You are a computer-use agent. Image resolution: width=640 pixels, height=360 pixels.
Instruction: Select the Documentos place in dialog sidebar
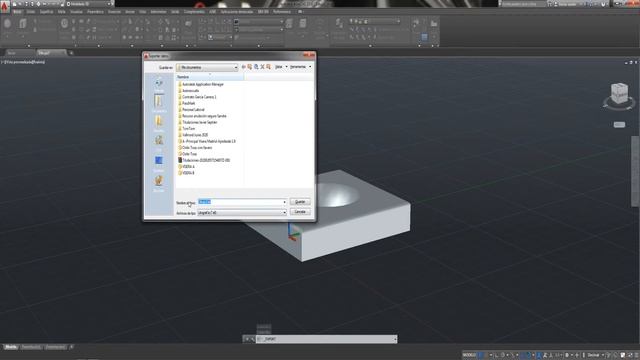(159, 103)
